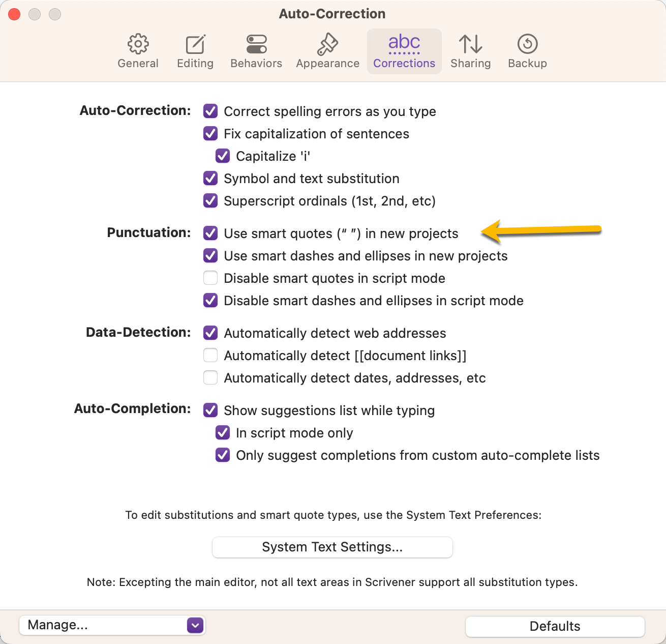The height and width of the screenshot is (644, 666).
Task: Open the General settings gear icon
Action: (x=138, y=44)
